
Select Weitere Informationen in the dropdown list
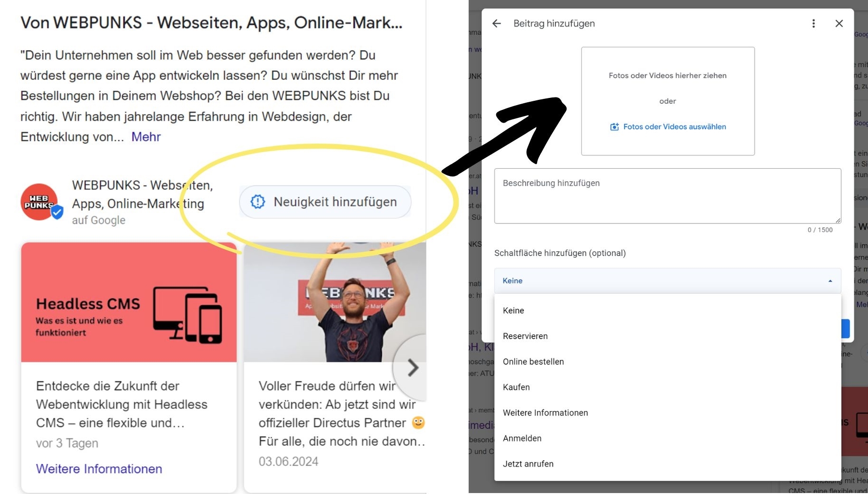tap(667, 413)
